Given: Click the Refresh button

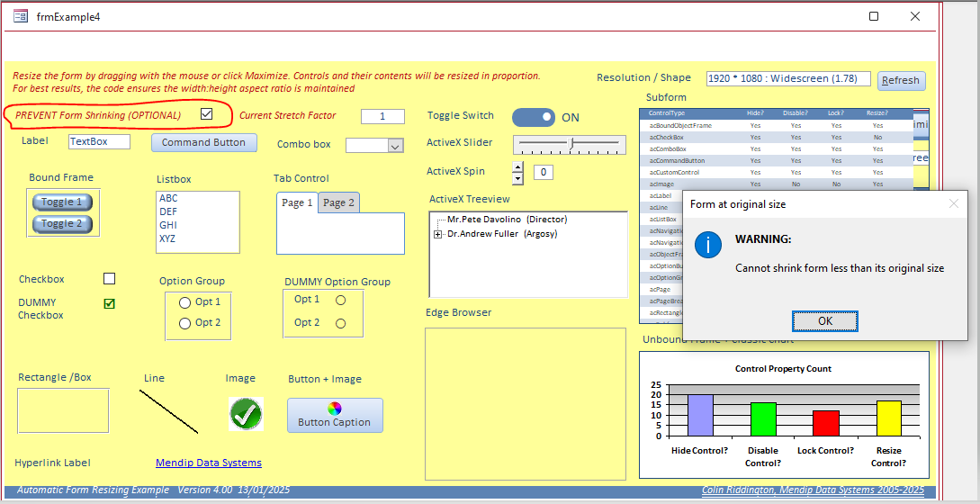Looking at the screenshot, I should point(901,81).
